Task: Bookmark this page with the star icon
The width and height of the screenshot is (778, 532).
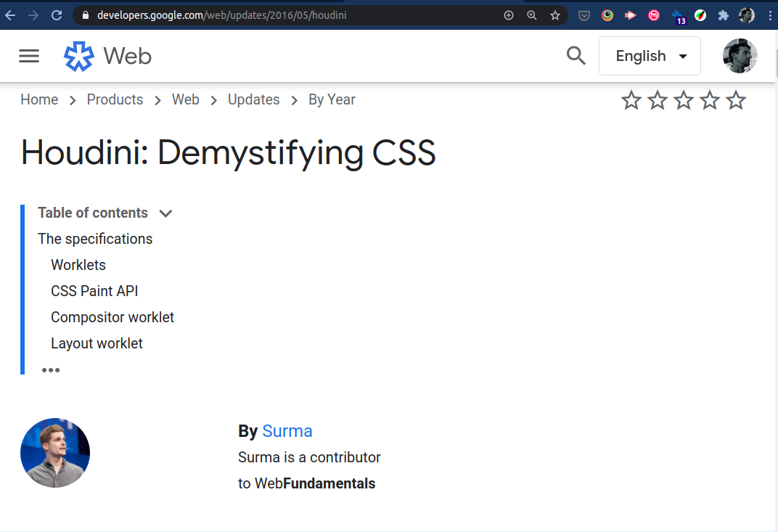Action: [x=555, y=15]
